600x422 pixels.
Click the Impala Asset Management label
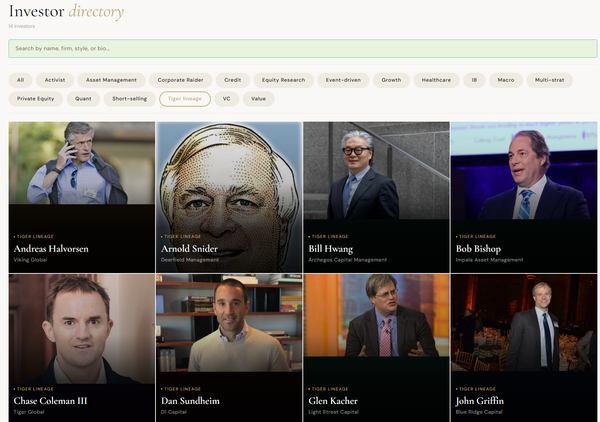coord(489,260)
